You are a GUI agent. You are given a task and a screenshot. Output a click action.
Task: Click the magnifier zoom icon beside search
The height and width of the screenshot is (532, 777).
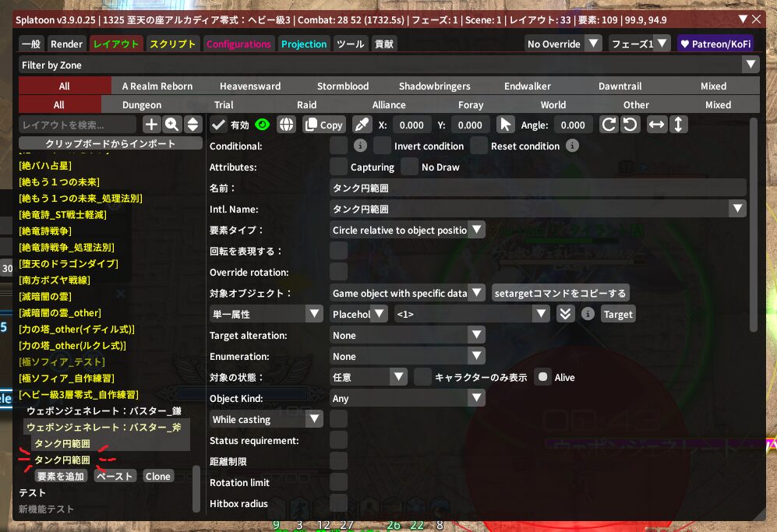[171, 125]
